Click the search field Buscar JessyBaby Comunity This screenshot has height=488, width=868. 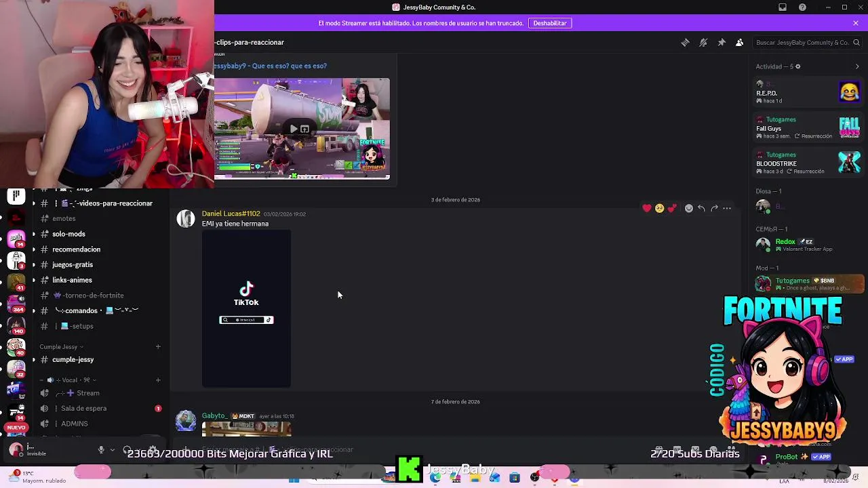pos(807,42)
